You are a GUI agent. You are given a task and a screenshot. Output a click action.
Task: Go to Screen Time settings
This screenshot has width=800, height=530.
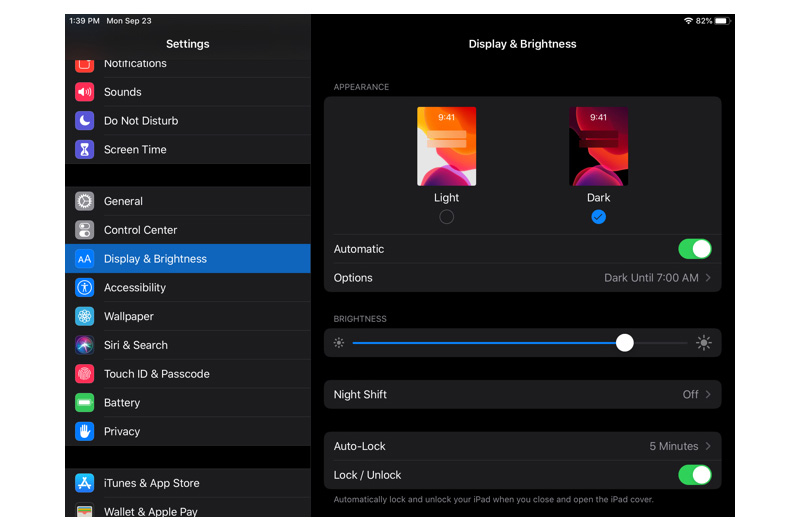(x=188, y=149)
